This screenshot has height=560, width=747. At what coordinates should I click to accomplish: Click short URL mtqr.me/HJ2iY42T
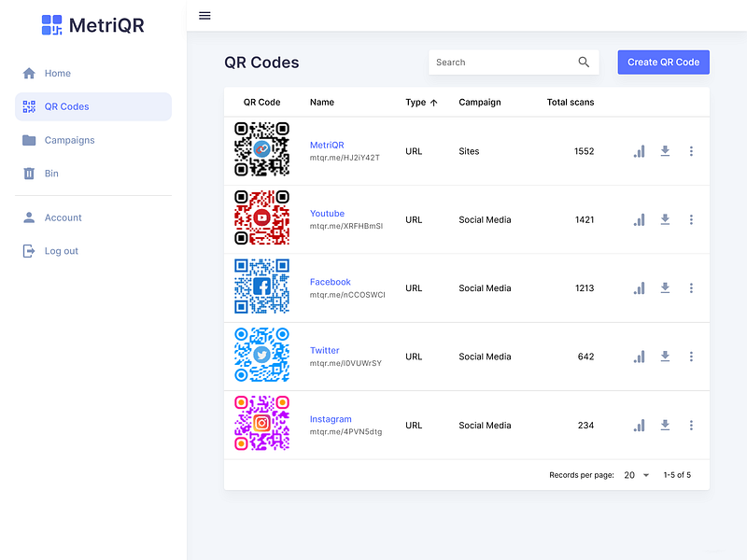coord(345,158)
